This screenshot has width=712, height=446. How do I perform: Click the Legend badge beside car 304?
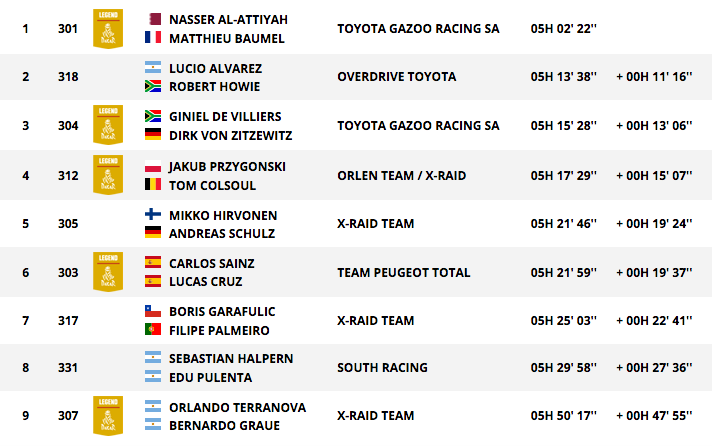point(108,125)
